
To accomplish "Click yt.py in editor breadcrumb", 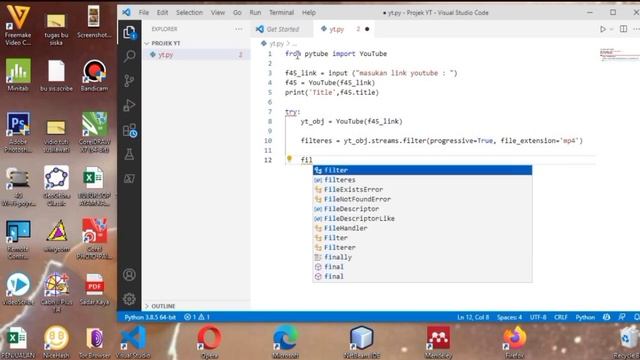I will point(276,43).
